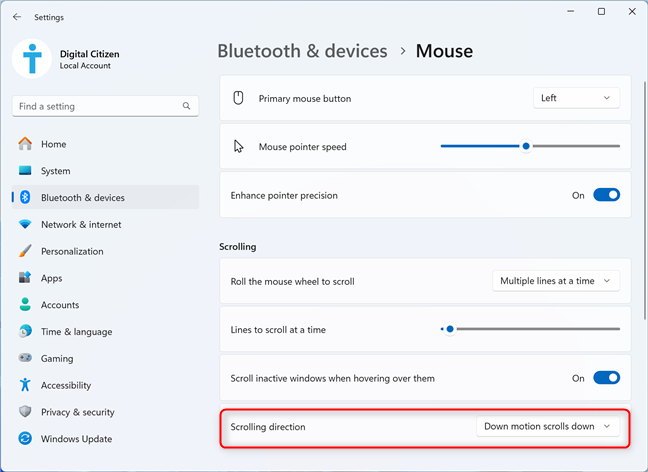
Task: Expand the Multiple lines at a time dropdown
Action: click(556, 281)
